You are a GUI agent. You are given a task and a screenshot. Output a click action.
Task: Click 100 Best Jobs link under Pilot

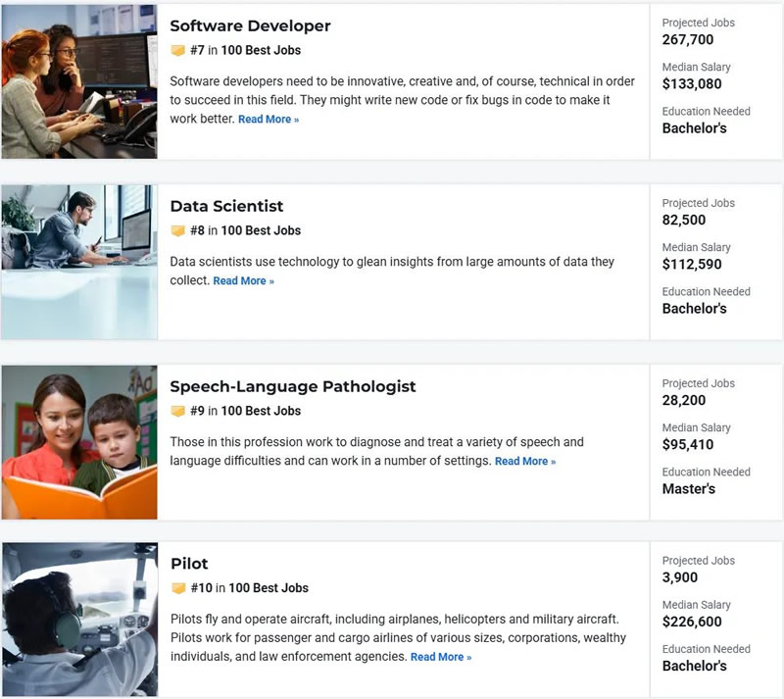269,588
